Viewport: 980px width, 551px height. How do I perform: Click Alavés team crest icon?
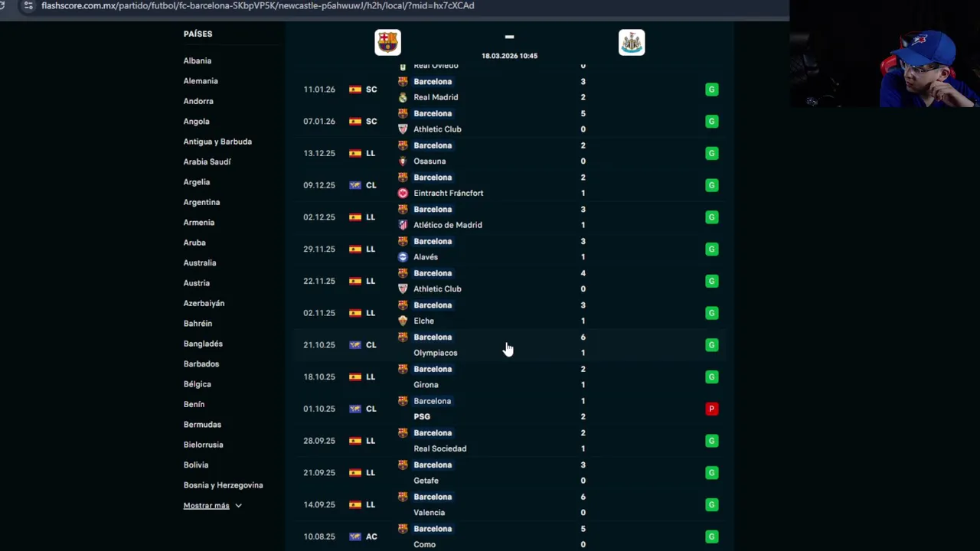point(403,257)
